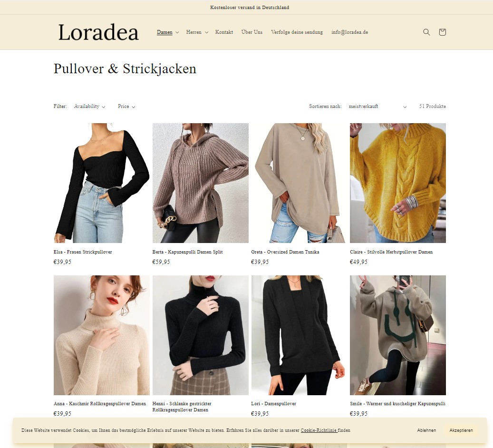This screenshot has height=448, width=493.
Task: Open the Price filter dropdown
Action: coord(126,107)
